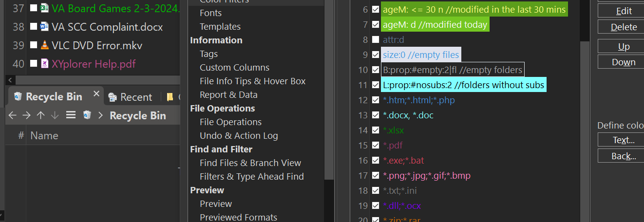Open the Custom Columns configuration page
This screenshot has width=644, height=222.
click(234, 68)
